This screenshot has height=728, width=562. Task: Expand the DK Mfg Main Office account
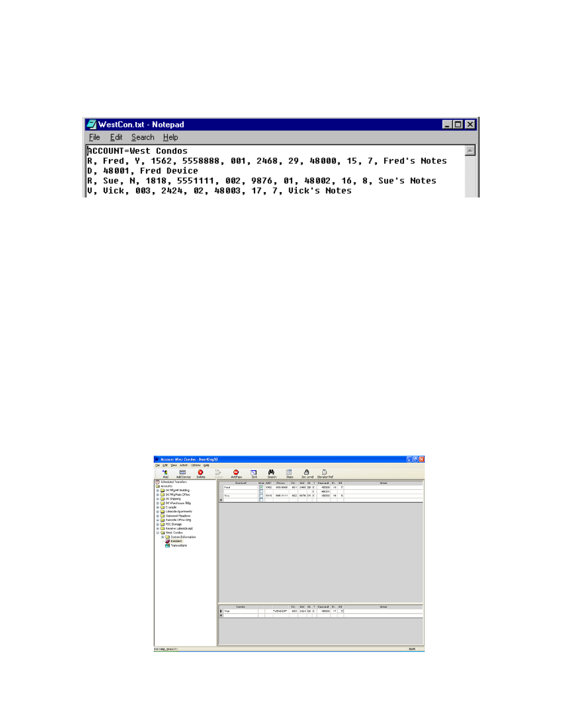157,495
